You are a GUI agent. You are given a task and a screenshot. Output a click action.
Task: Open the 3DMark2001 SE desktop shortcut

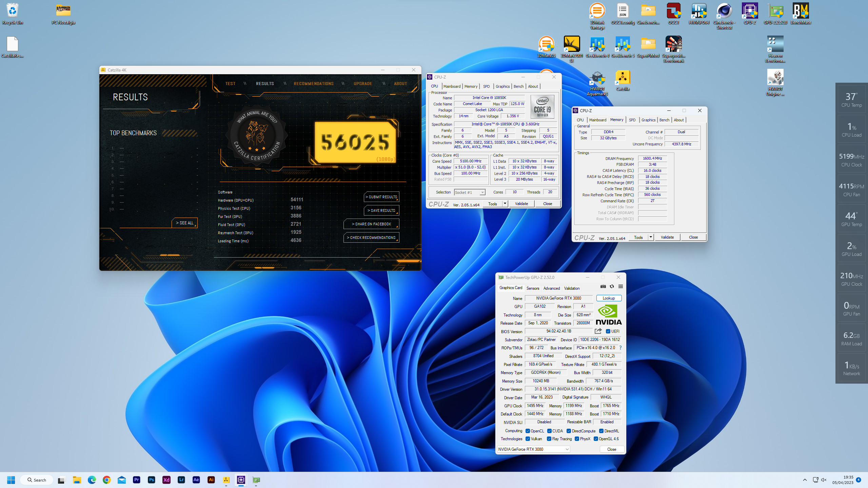coord(572,49)
